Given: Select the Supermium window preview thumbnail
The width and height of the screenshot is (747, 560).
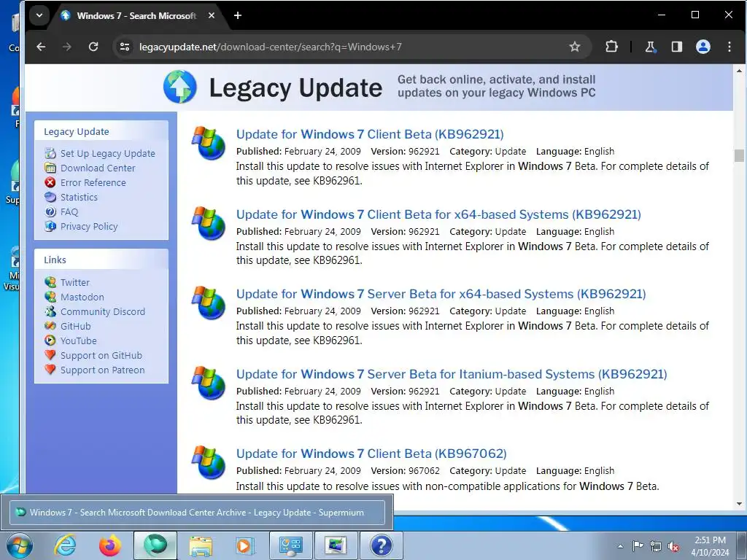Looking at the screenshot, I should click(197, 513).
